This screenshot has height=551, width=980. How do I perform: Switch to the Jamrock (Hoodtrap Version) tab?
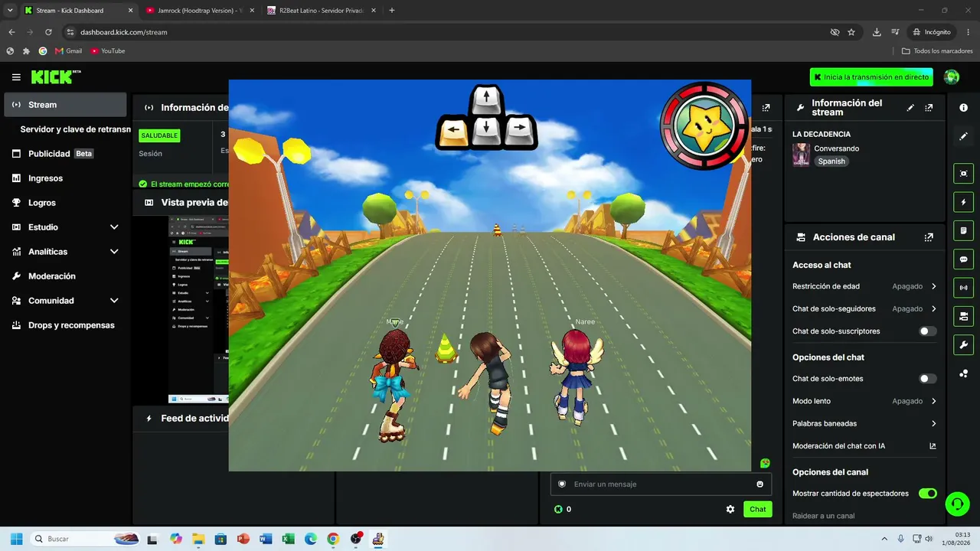pyautogui.click(x=200, y=11)
